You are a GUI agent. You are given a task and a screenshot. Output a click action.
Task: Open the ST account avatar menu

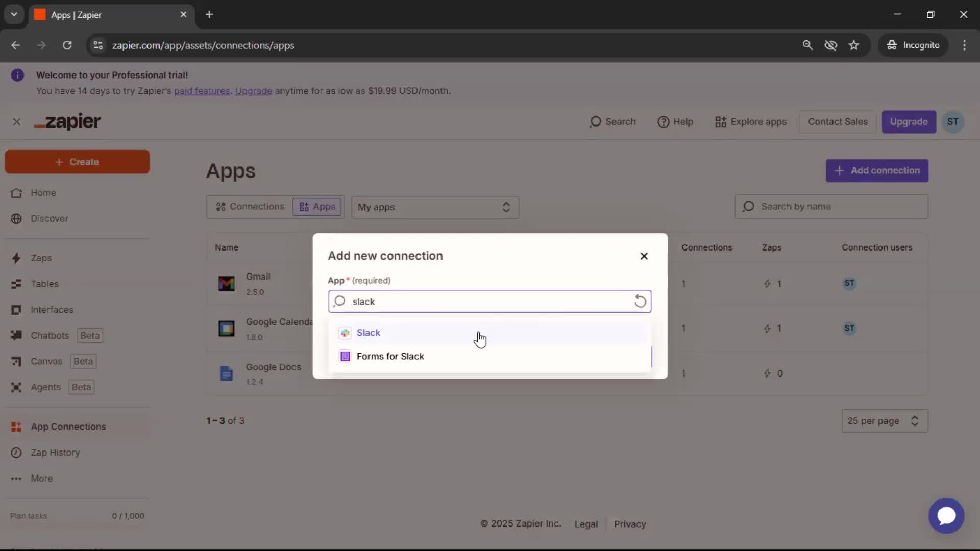[x=952, y=122]
